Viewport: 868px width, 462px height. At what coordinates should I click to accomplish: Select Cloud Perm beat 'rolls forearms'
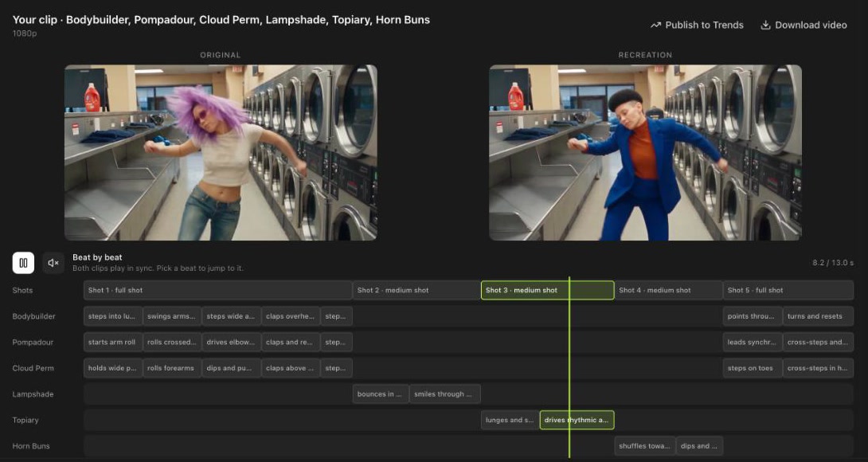[x=172, y=368]
